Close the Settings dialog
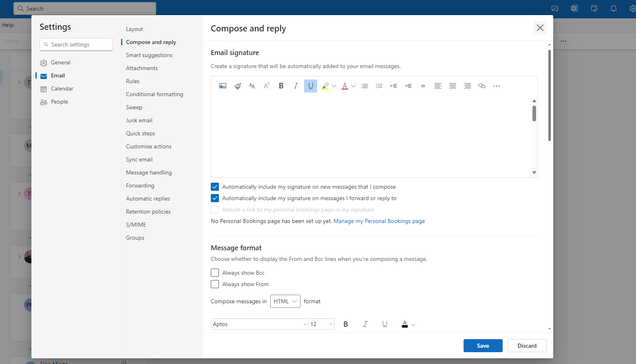The height and width of the screenshot is (364, 636). pos(540,28)
